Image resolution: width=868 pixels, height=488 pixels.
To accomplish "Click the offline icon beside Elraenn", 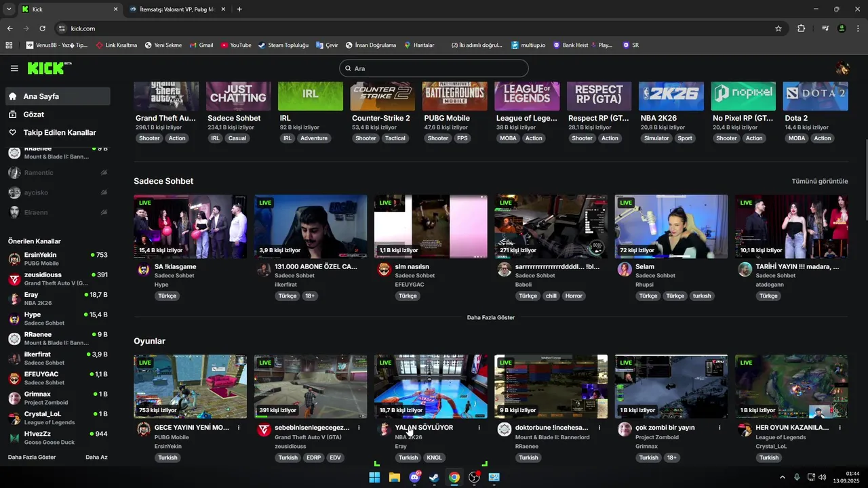I will tap(104, 212).
